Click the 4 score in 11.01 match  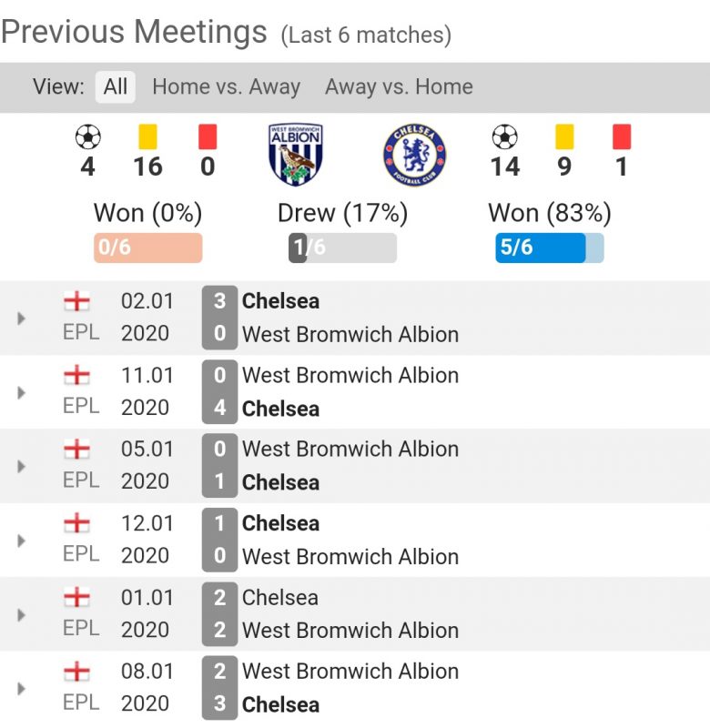(219, 409)
